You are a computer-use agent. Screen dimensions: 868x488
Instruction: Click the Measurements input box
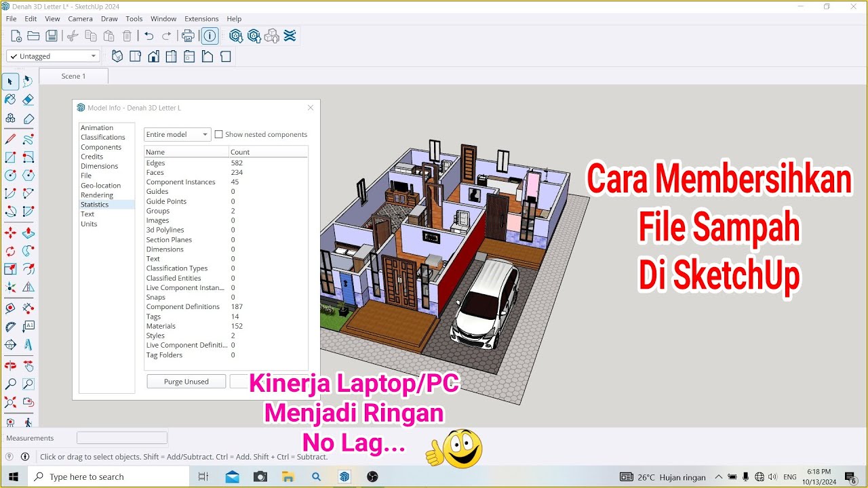[x=122, y=438]
